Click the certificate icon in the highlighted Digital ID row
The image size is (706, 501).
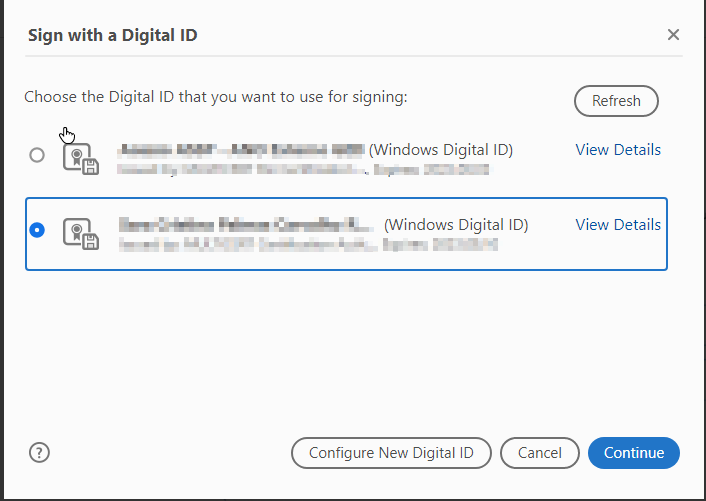tap(81, 234)
